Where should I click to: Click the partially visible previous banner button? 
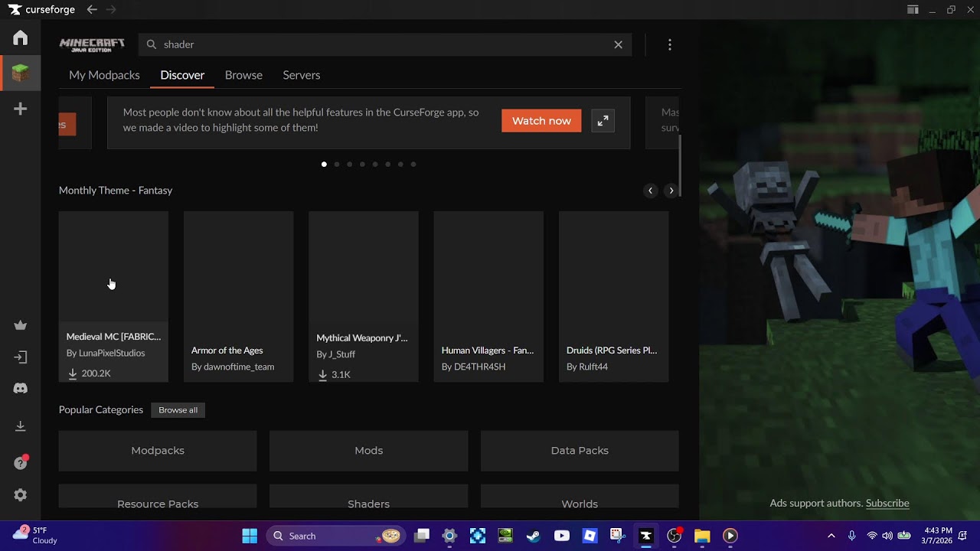(x=67, y=124)
